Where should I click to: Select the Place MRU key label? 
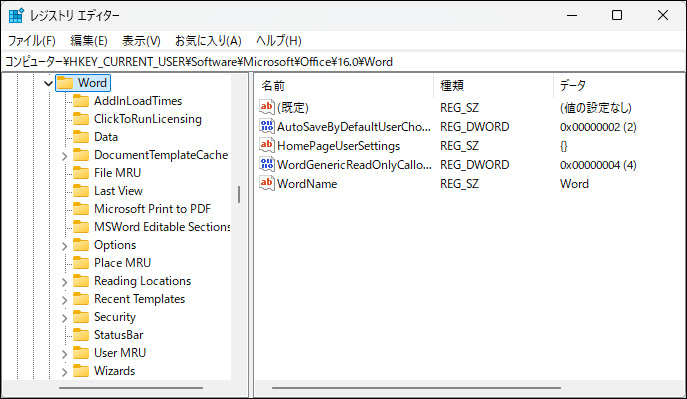pos(122,262)
